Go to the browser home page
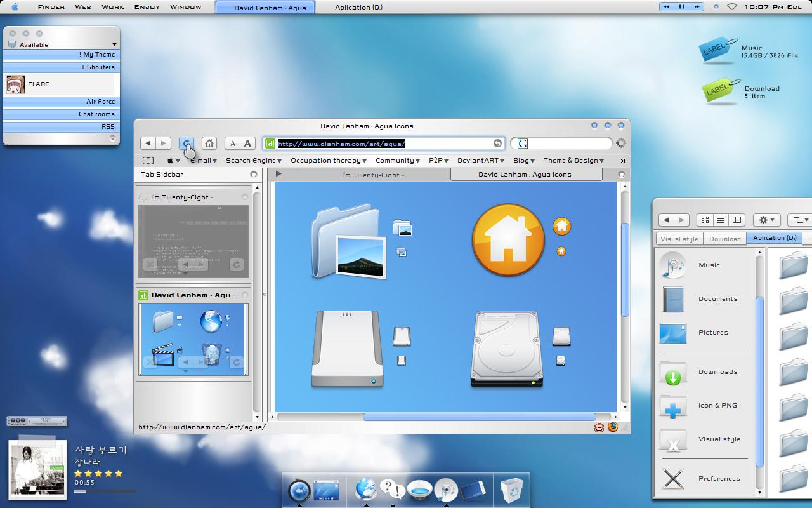This screenshot has width=812, height=508. 209,144
